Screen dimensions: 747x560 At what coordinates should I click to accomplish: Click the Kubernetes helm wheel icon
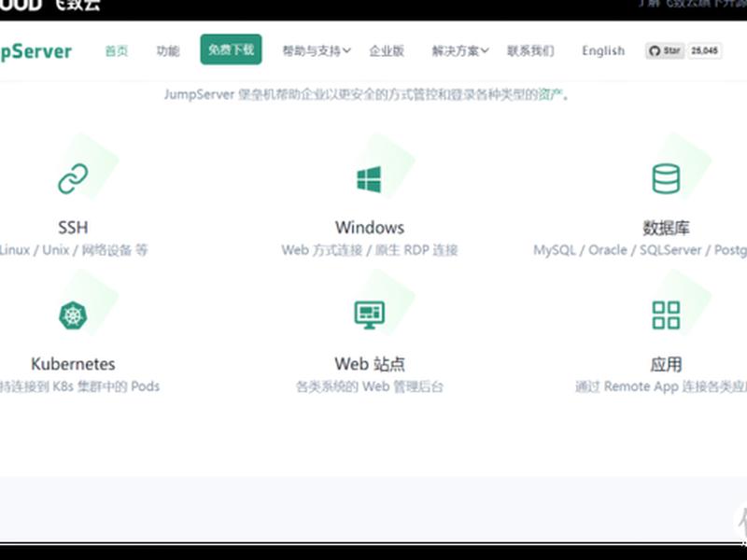[x=73, y=315]
